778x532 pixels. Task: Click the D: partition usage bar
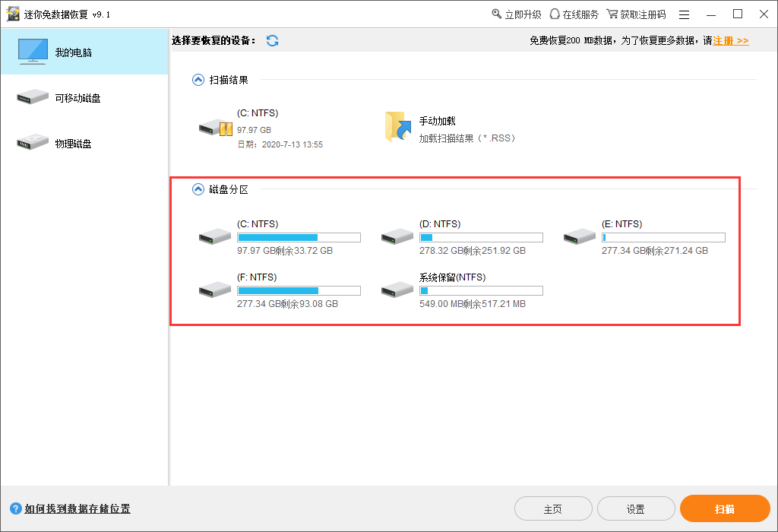coord(481,238)
